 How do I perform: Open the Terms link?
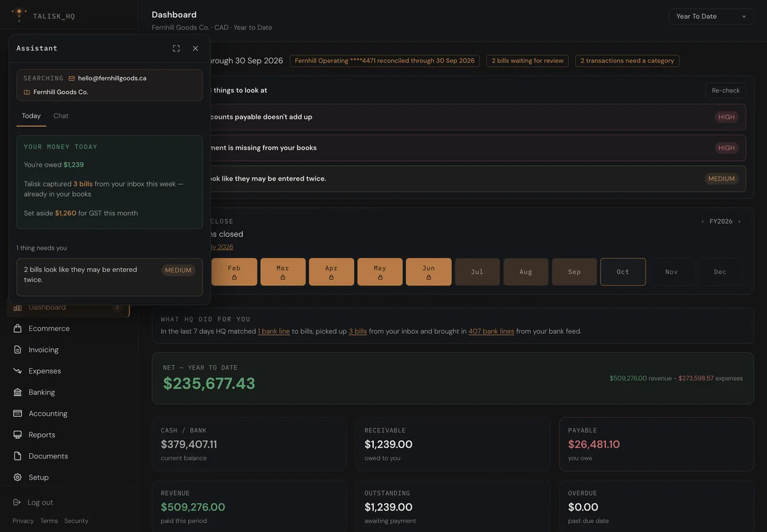pos(49,521)
